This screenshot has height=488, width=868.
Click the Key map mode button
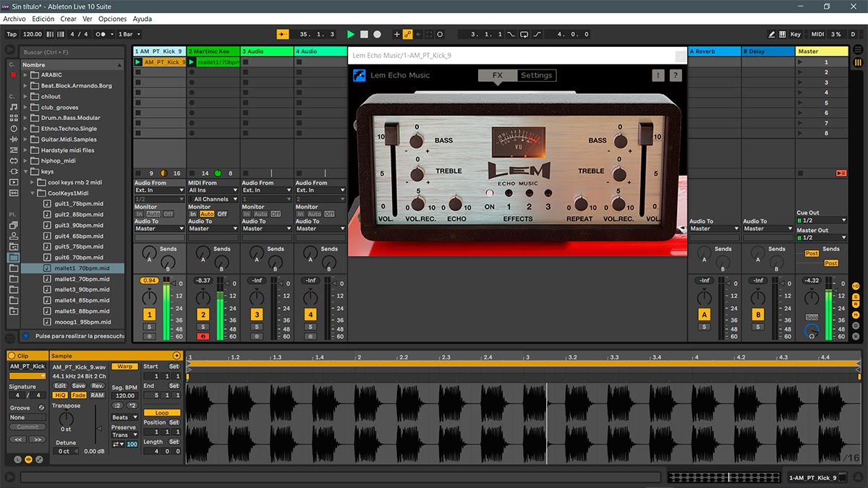pyautogui.click(x=795, y=34)
